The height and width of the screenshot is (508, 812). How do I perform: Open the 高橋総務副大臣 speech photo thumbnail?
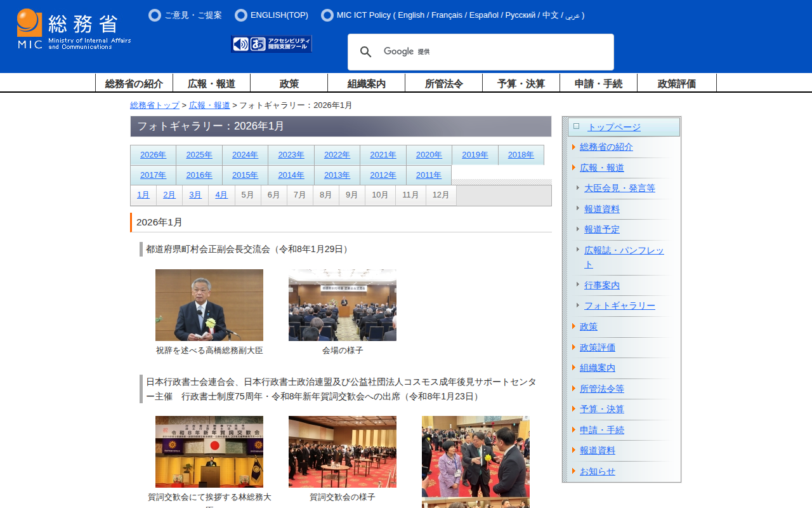(x=209, y=305)
